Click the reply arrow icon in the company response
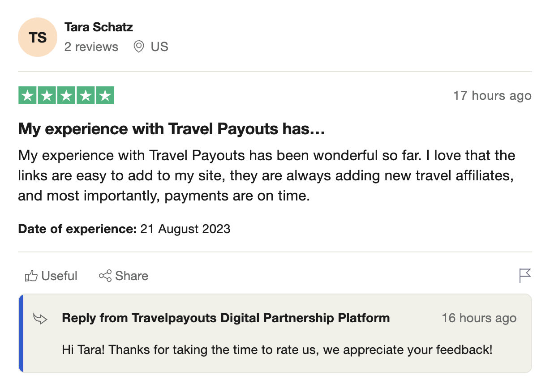The image size is (550, 392). (40, 319)
